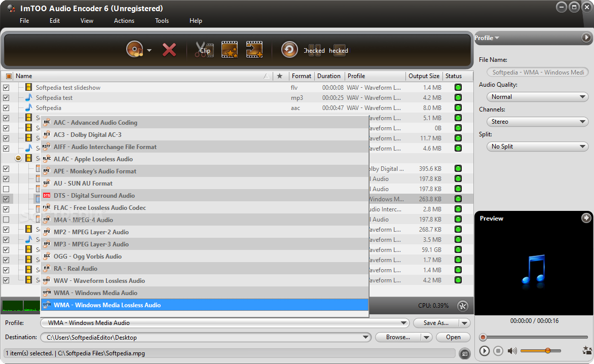The image size is (594, 364).
Task: Open settings wrench icon beside CPU usage
Action: pyautogui.click(x=463, y=306)
